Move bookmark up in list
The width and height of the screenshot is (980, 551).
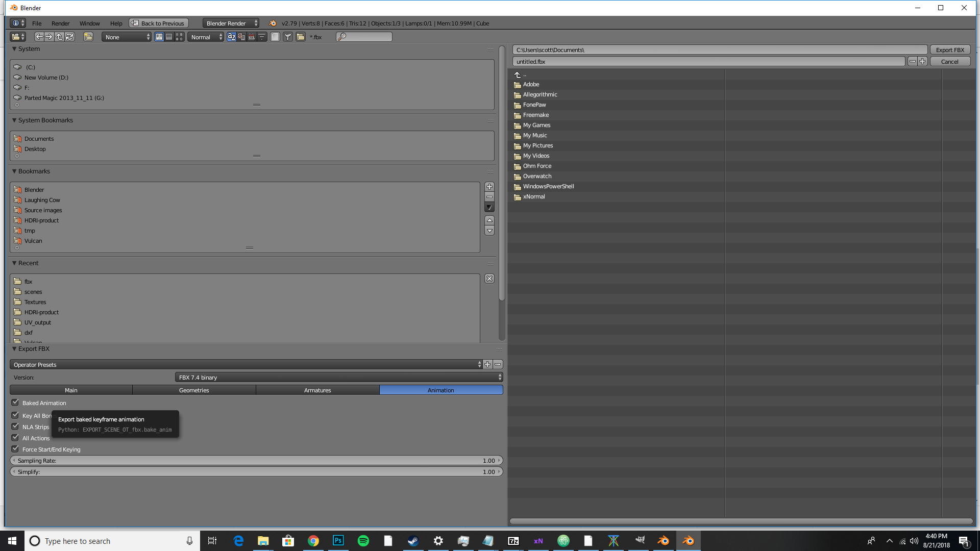click(489, 220)
